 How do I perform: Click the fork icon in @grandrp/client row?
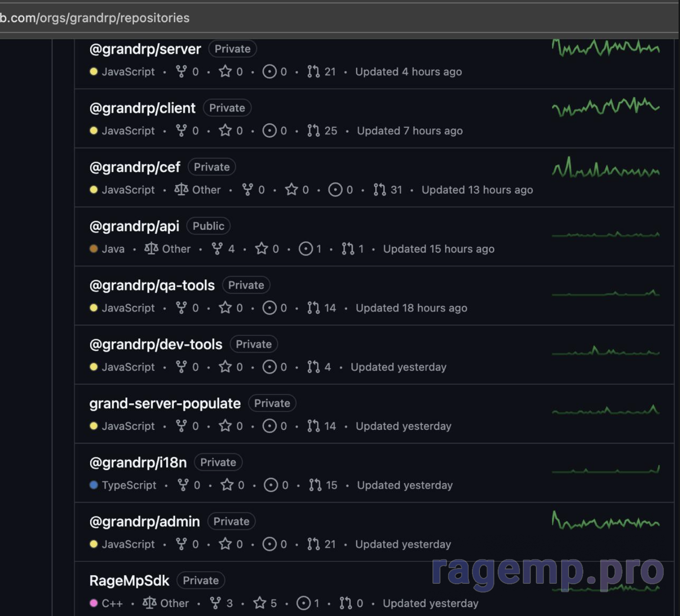(181, 130)
